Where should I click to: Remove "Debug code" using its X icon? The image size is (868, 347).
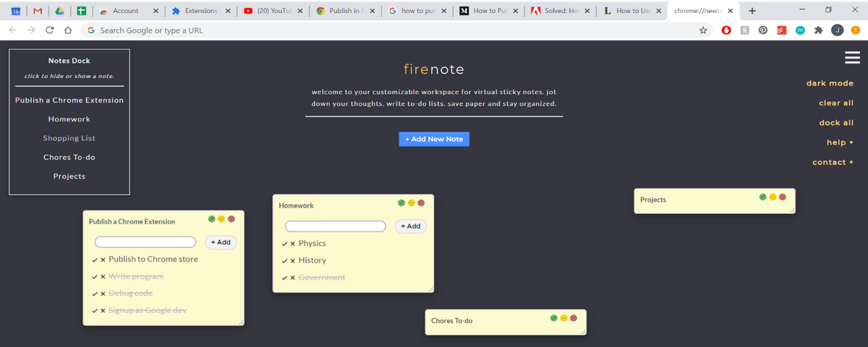[x=103, y=294]
